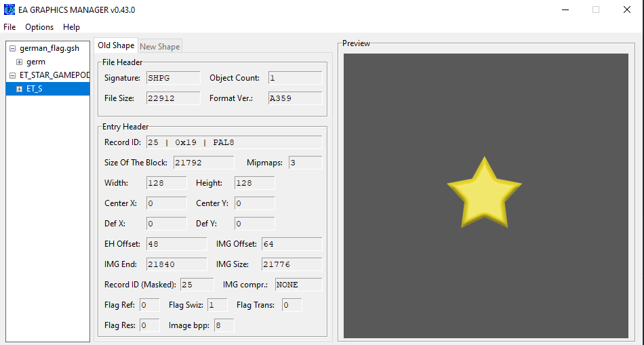
Task: Click the File Size field showing 22912
Action: (174, 98)
